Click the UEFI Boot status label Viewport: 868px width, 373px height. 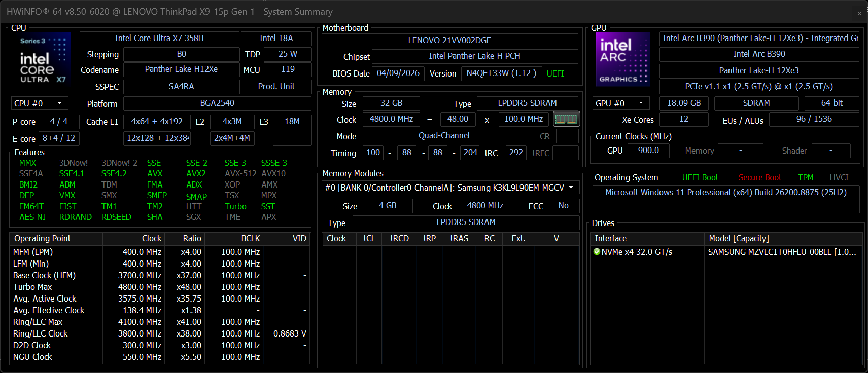[x=700, y=178]
